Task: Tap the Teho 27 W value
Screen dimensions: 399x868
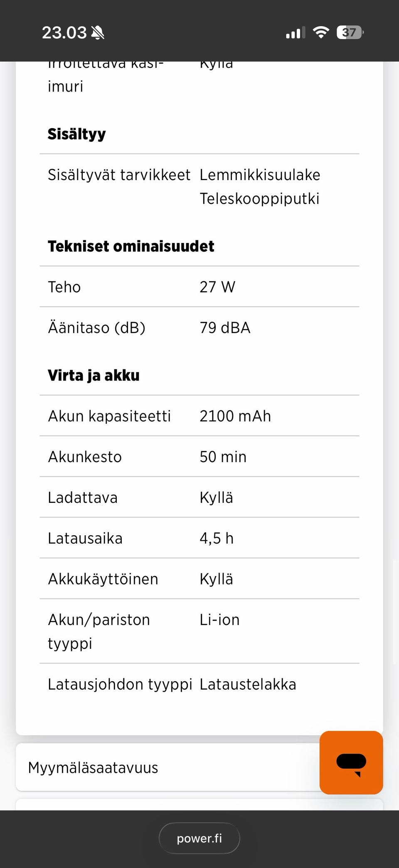Action: click(x=217, y=287)
